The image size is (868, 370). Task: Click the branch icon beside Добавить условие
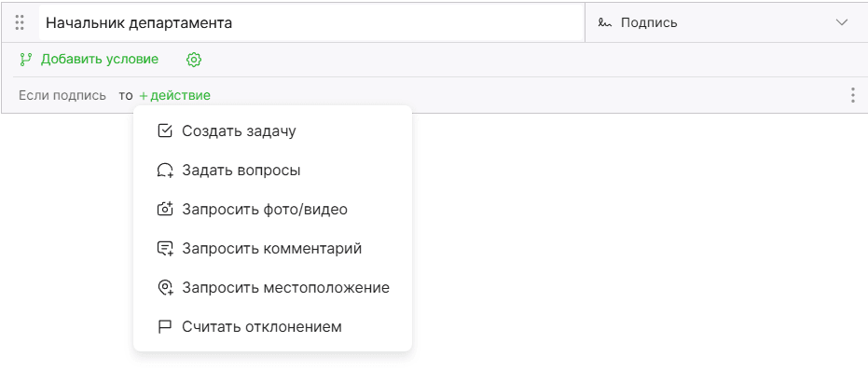[25, 59]
